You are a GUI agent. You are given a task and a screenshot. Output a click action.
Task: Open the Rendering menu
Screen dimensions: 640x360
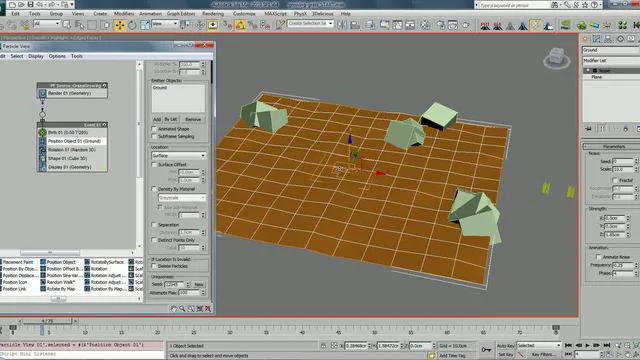(213, 13)
